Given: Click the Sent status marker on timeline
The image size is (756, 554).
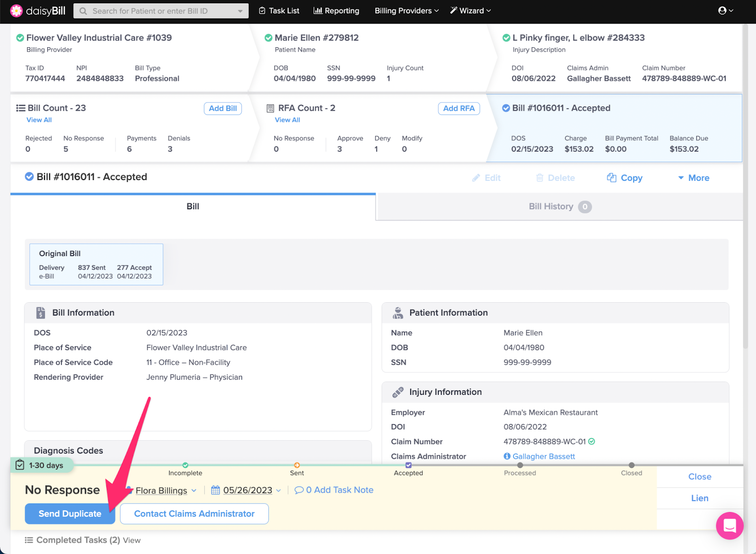Looking at the screenshot, I should coord(297,465).
